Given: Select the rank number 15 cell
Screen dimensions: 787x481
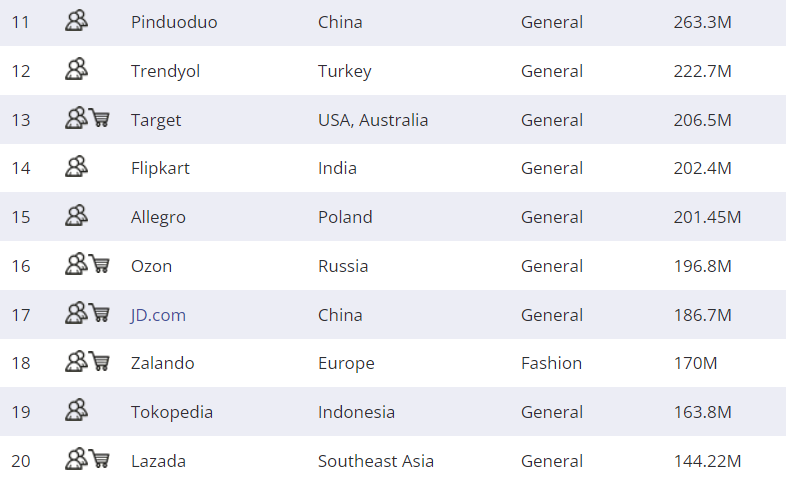Looking at the screenshot, I should tap(21, 217).
